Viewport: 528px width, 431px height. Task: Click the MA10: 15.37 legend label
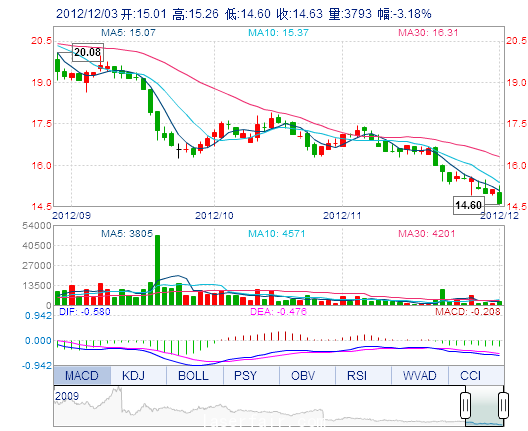pyautogui.click(x=278, y=33)
